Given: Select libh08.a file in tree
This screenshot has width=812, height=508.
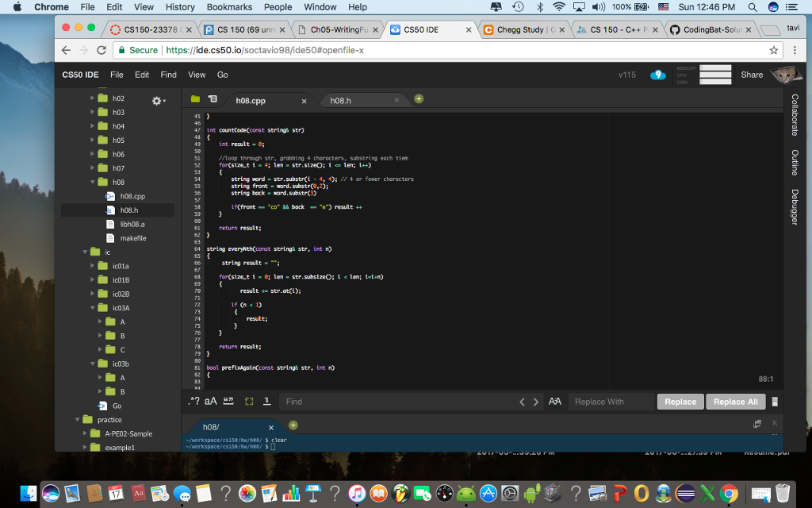Looking at the screenshot, I should (x=132, y=224).
